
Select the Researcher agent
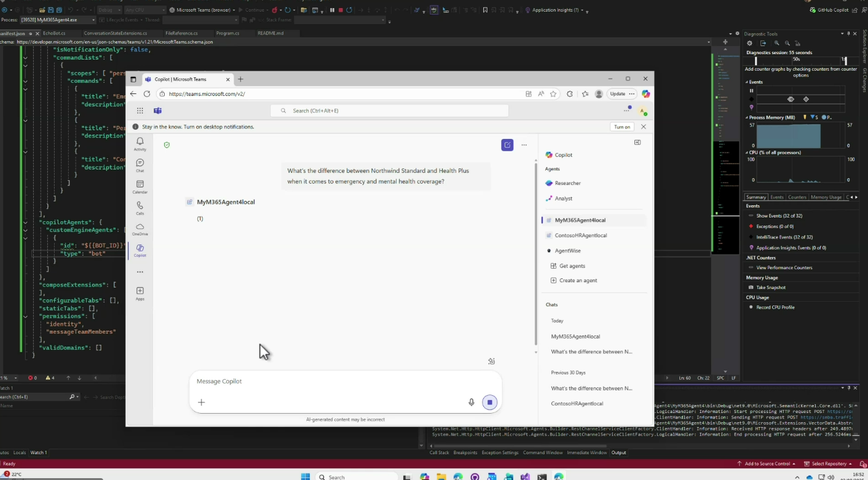tap(567, 183)
